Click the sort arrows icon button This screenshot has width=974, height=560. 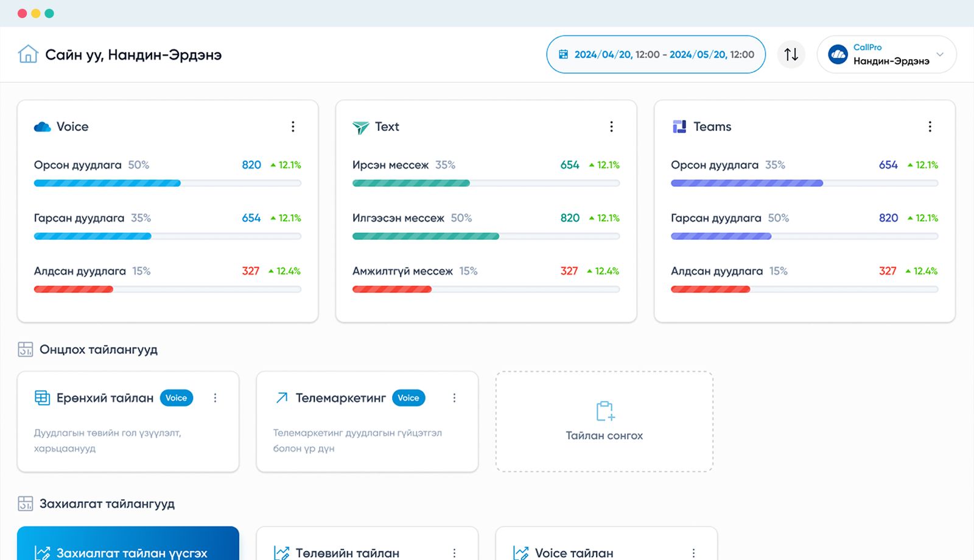(791, 54)
